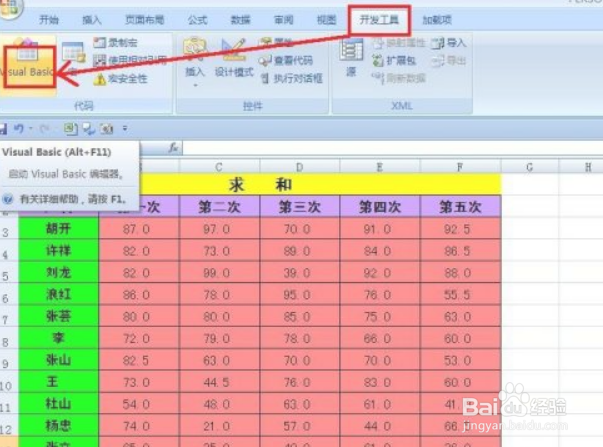Switch to the 加载项 (Add-ins) tab

[437, 20]
